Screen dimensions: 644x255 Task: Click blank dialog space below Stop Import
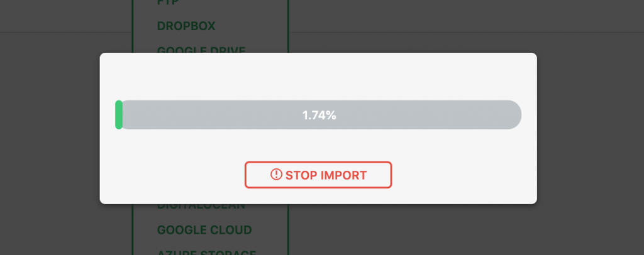[318, 196]
